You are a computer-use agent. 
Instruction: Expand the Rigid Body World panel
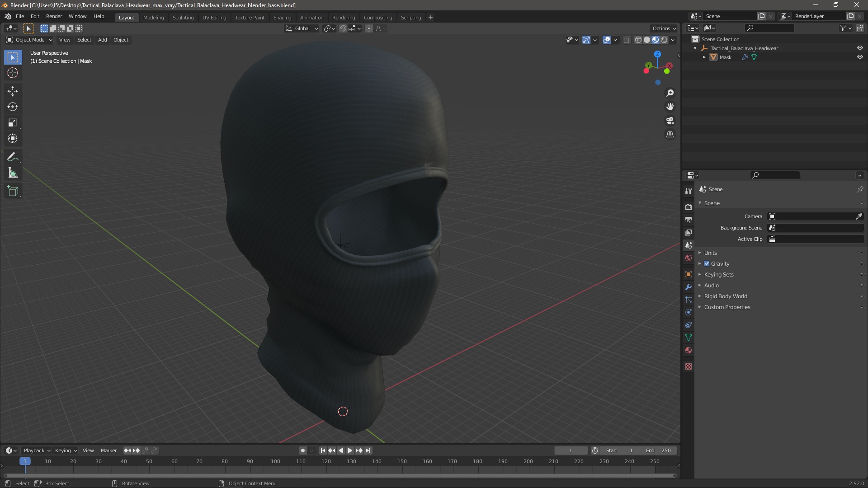point(725,296)
